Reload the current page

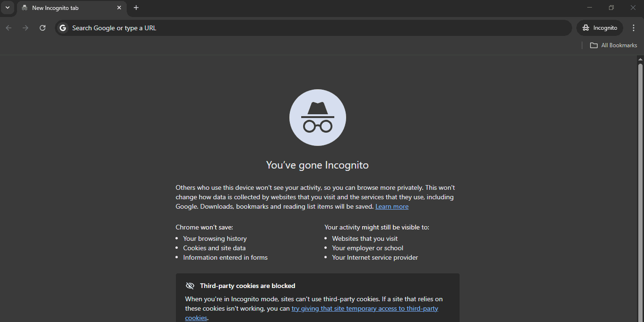coord(43,28)
